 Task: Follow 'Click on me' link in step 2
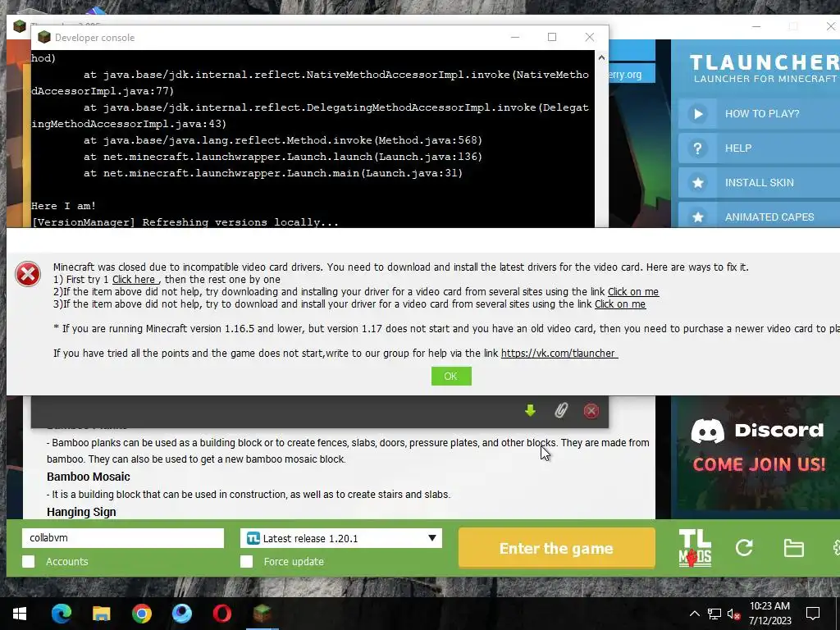pyautogui.click(x=633, y=292)
